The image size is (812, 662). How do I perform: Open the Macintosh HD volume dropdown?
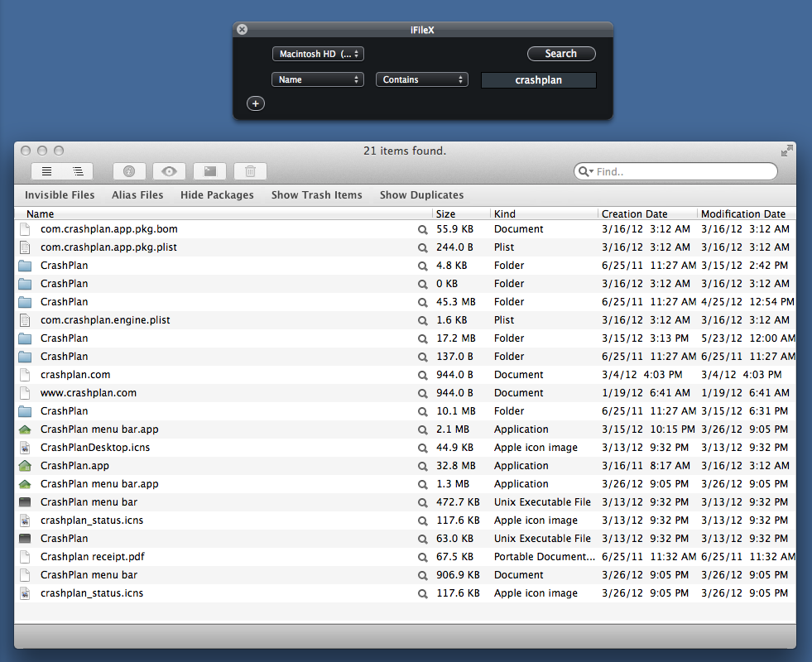coord(318,54)
